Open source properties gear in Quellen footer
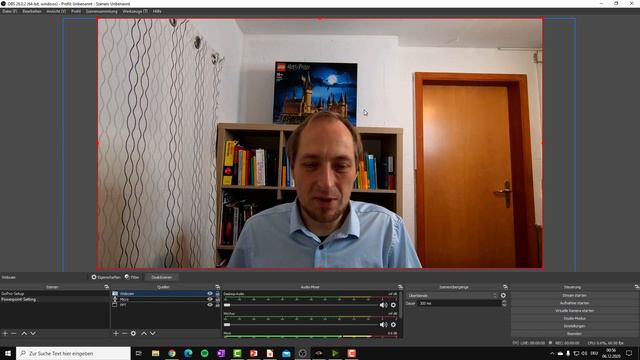Screen dimensions: 640x360 click(133, 333)
